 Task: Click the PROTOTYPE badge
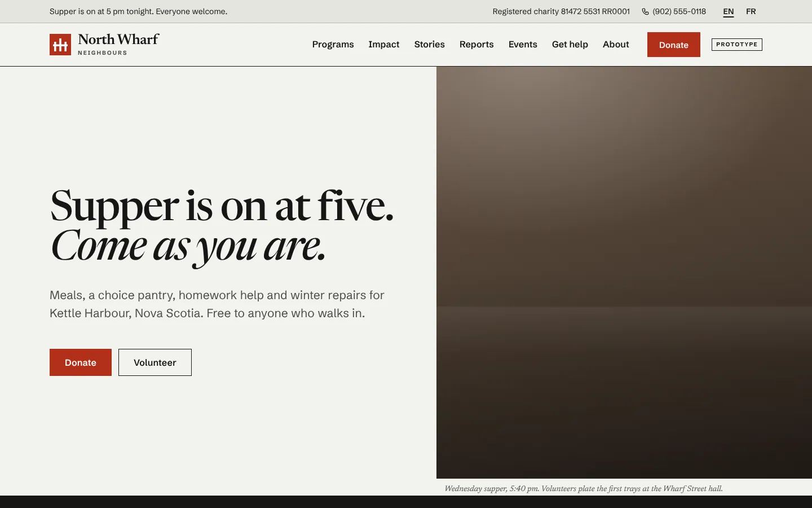click(737, 45)
